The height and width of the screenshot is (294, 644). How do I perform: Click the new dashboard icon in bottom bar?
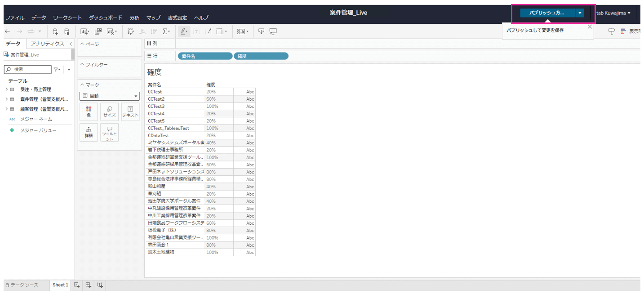89,285
